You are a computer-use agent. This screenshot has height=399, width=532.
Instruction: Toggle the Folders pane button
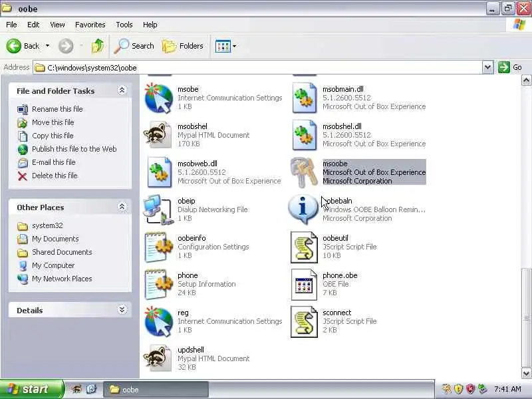[182, 46]
